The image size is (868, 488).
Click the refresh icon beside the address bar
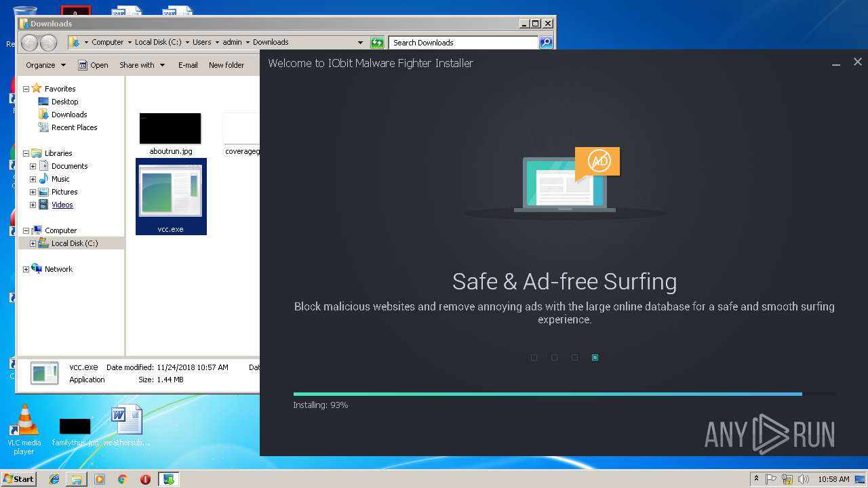(x=378, y=43)
